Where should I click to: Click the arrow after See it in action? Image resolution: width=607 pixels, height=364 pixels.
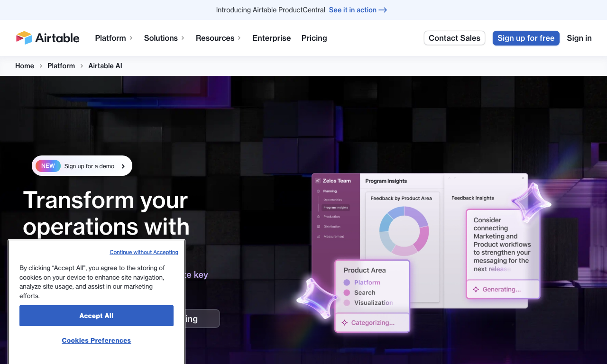tap(383, 10)
